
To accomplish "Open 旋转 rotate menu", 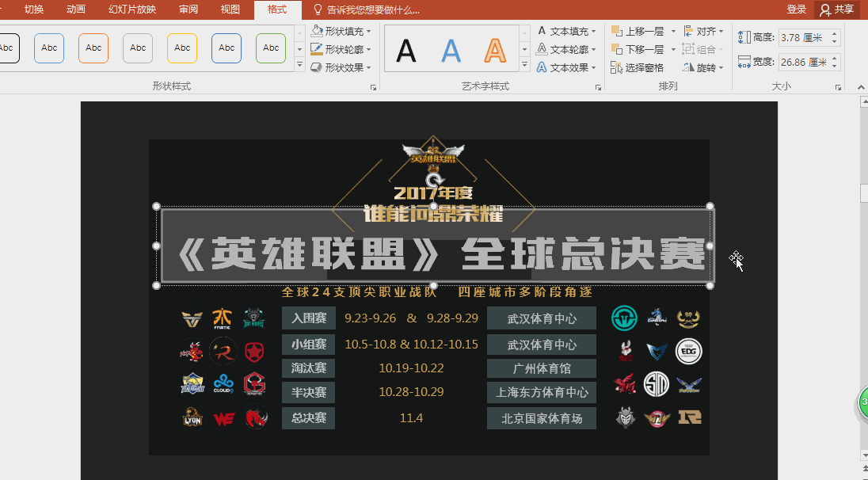I will tap(703, 67).
